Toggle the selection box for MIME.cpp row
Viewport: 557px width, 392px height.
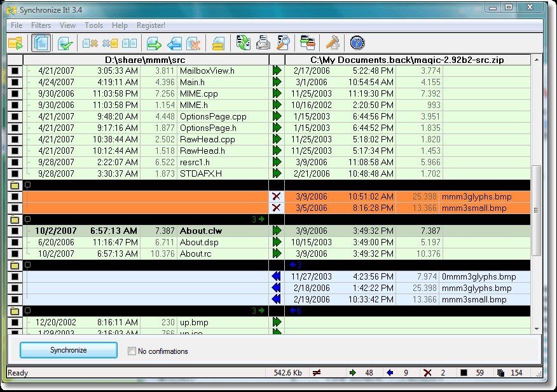(x=15, y=94)
